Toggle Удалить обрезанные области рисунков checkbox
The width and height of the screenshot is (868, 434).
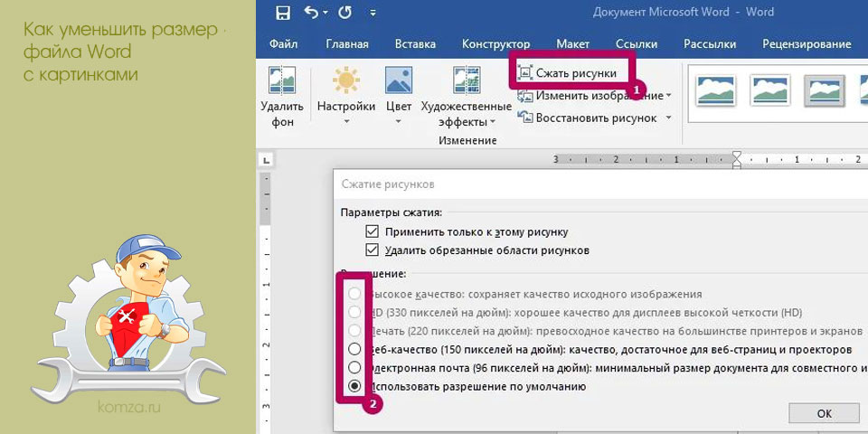pyautogui.click(x=372, y=250)
